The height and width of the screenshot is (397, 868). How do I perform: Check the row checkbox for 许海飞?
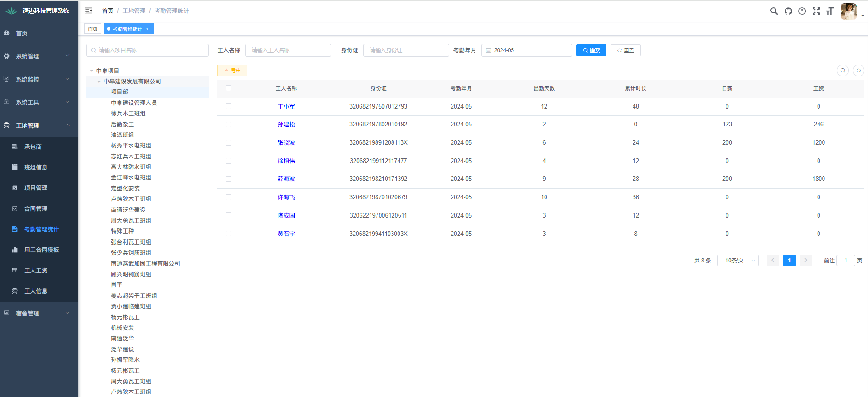tap(229, 197)
